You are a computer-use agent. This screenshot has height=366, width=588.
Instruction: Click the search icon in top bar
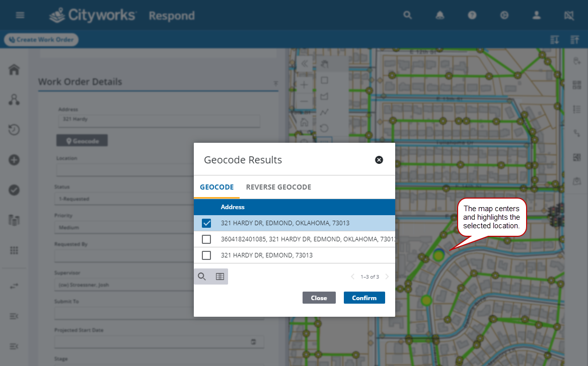(x=408, y=15)
